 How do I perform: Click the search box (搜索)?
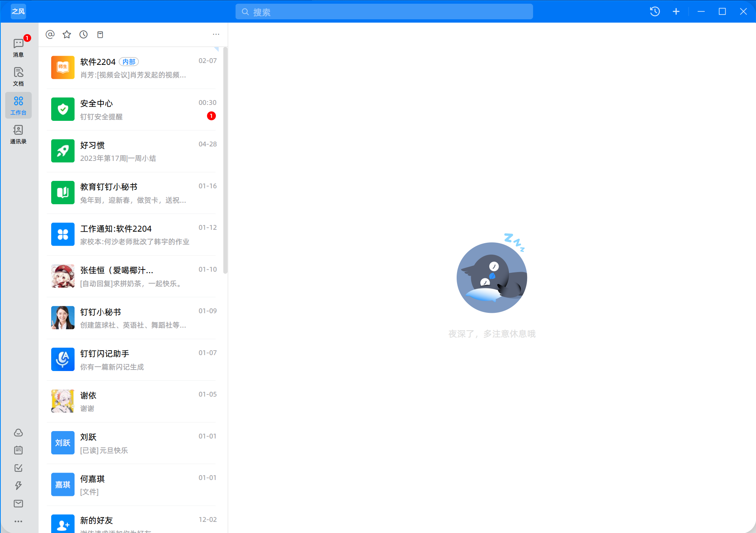coord(384,11)
